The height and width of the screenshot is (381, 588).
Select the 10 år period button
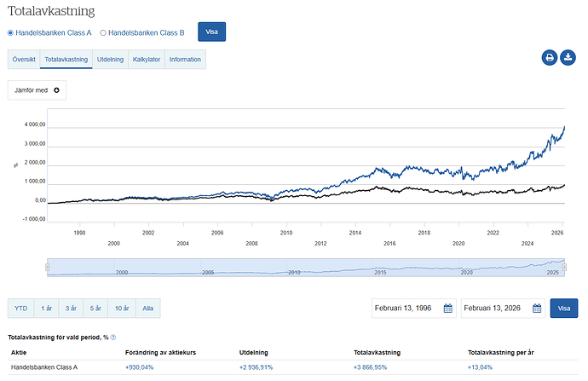coord(122,309)
